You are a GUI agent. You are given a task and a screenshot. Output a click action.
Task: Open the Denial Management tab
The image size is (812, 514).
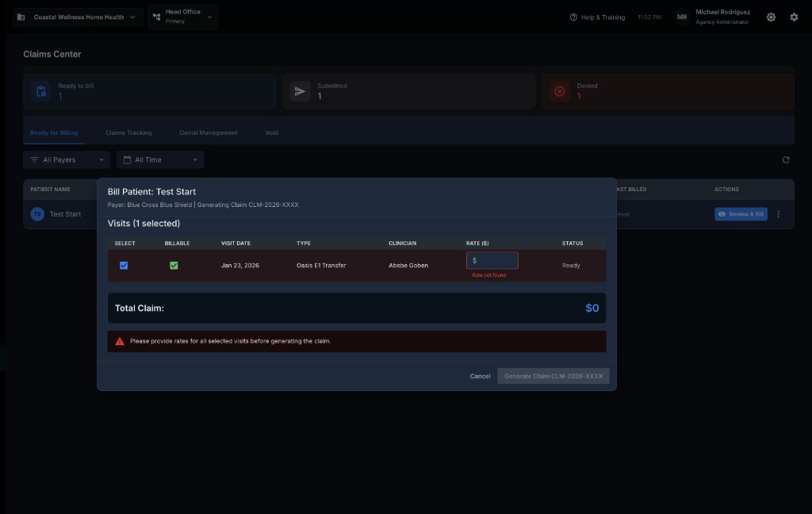click(209, 132)
